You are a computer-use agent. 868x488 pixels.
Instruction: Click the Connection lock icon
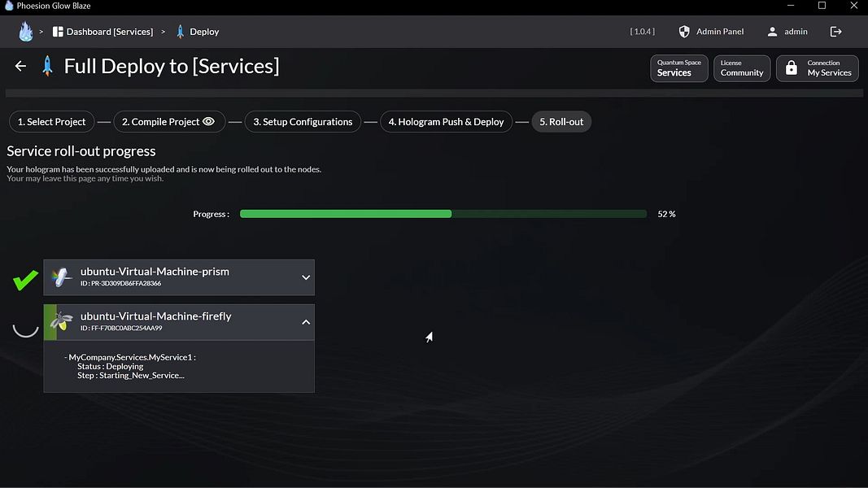[792, 68]
